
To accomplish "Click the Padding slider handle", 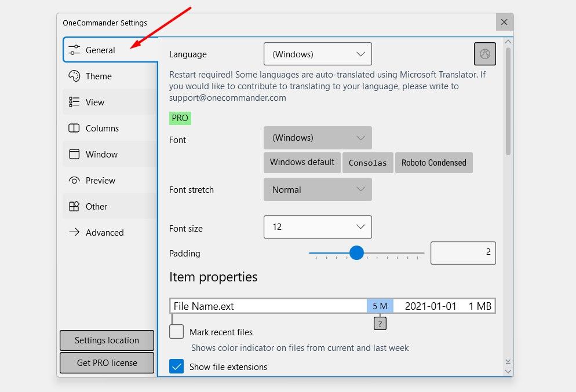I will [x=356, y=253].
